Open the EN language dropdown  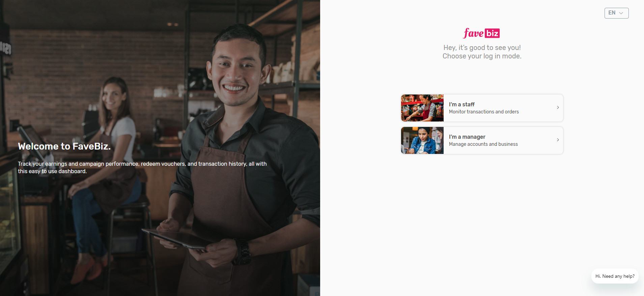(x=616, y=13)
